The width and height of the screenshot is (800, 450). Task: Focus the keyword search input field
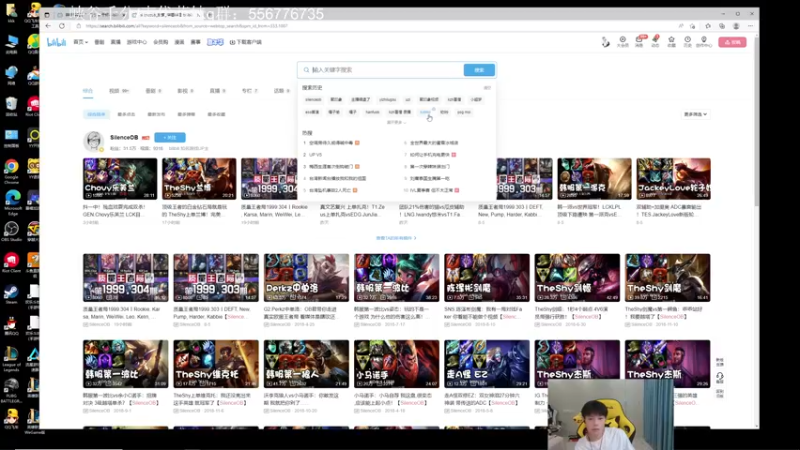pyautogui.click(x=381, y=70)
